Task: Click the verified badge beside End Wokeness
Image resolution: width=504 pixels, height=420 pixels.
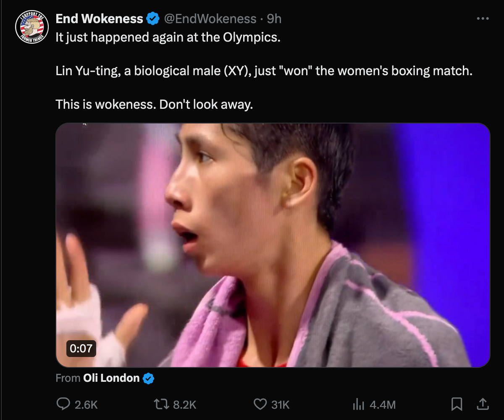Action: point(152,19)
